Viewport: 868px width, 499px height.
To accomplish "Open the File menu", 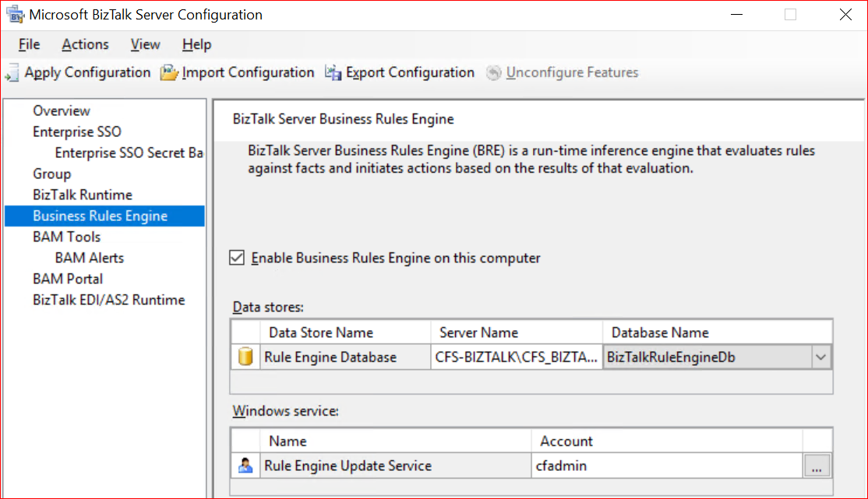I will 29,44.
